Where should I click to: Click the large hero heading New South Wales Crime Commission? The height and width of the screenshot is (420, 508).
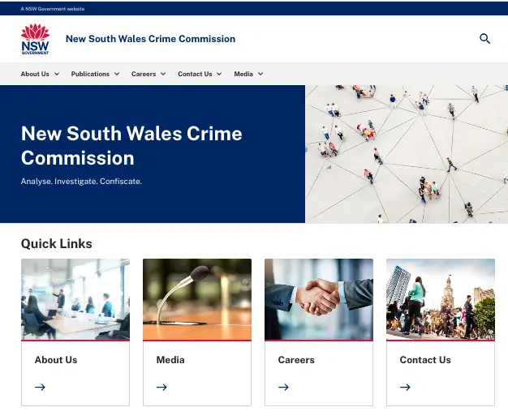[131, 146]
